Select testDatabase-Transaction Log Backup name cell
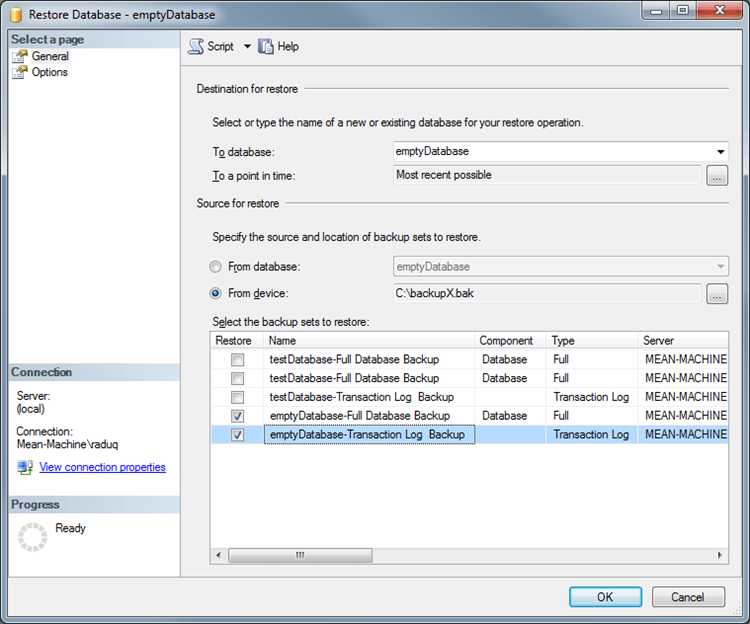Viewport: 750px width, 624px height. pyautogui.click(x=369, y=397)
